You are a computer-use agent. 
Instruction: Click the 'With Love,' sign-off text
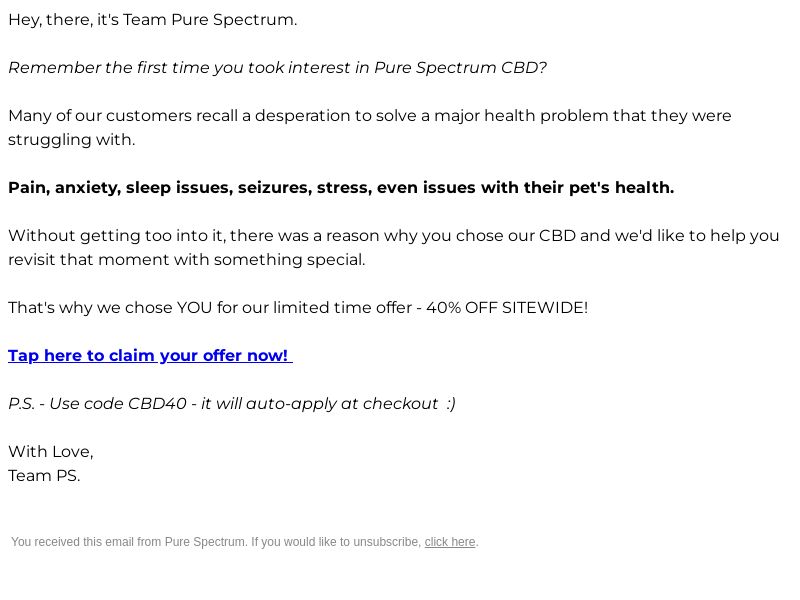[x=51, y=452]
